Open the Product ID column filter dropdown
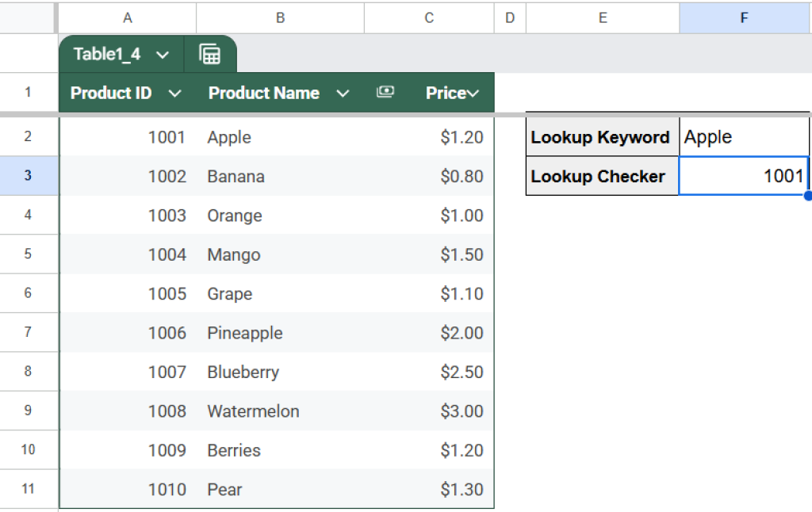 click(175, 92)
